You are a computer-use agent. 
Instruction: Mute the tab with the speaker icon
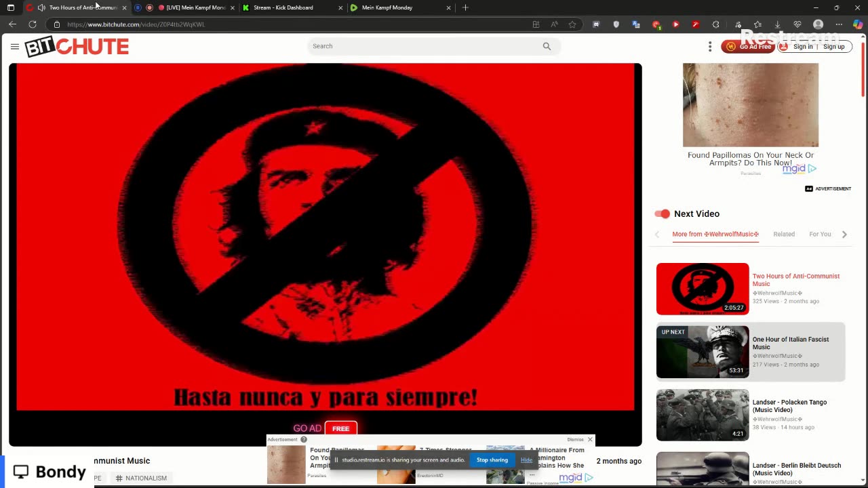pyautogui.click(x=41, y=7)
